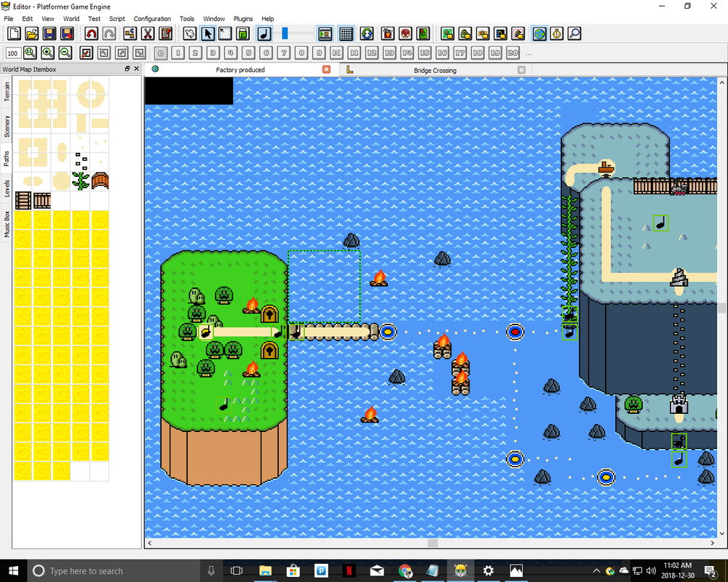Pick the brown arched bridge path tile

click(x=100, y=181)
